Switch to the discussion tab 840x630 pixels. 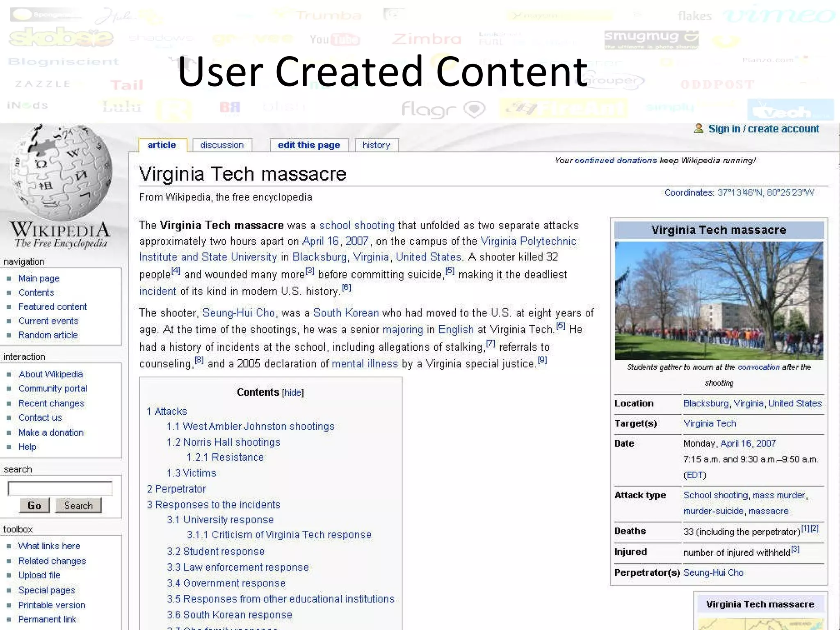[222, 145]
